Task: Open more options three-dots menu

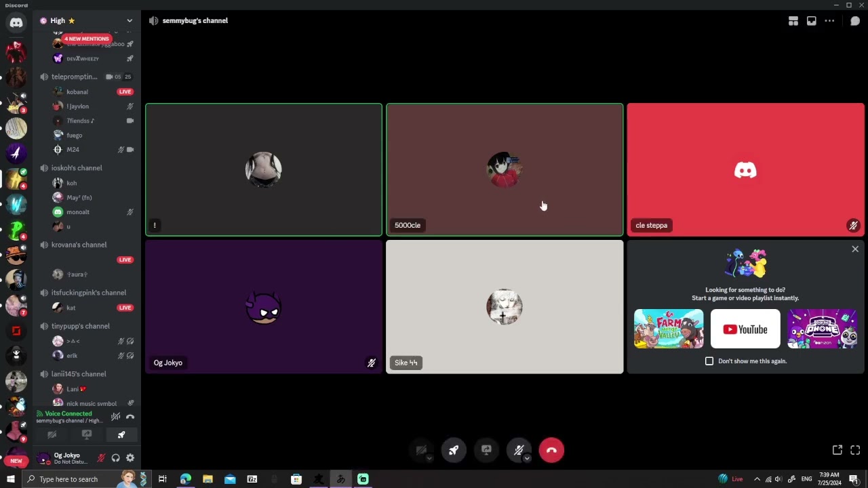Action: (829, 21)
